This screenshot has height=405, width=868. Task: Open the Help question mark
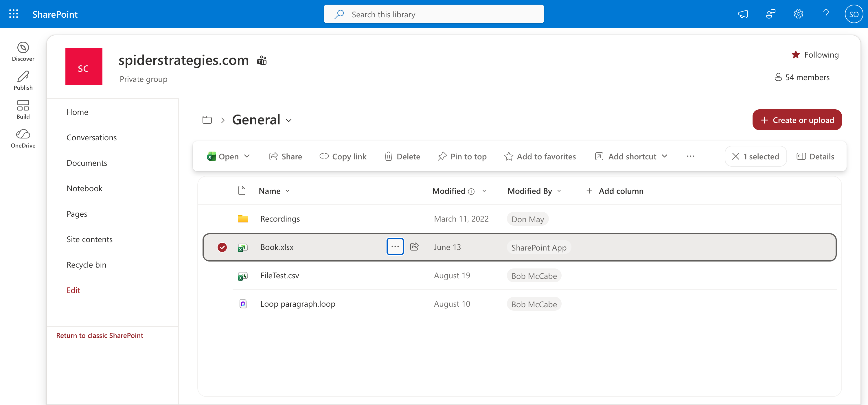tap(826, 14)
